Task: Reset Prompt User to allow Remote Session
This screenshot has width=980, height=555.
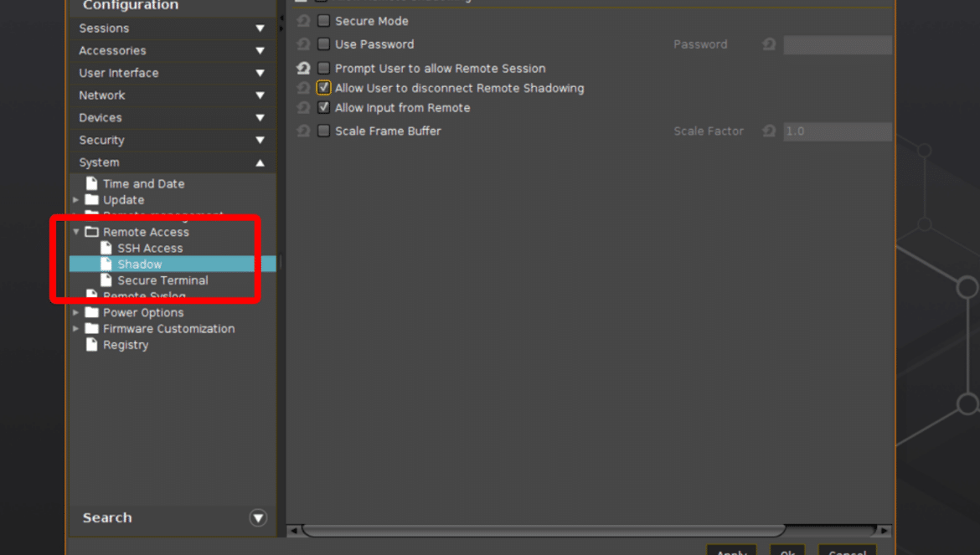Action: 303,68
